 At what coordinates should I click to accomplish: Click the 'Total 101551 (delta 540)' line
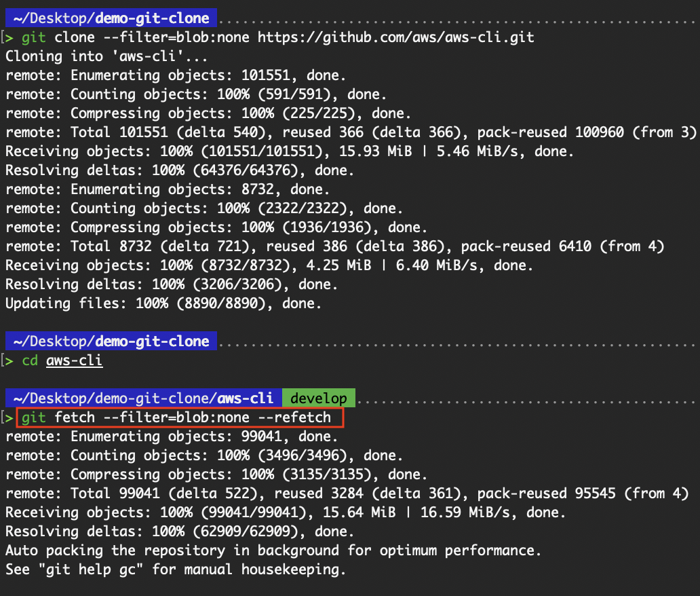pyautogui.click(x=351, y=132)
